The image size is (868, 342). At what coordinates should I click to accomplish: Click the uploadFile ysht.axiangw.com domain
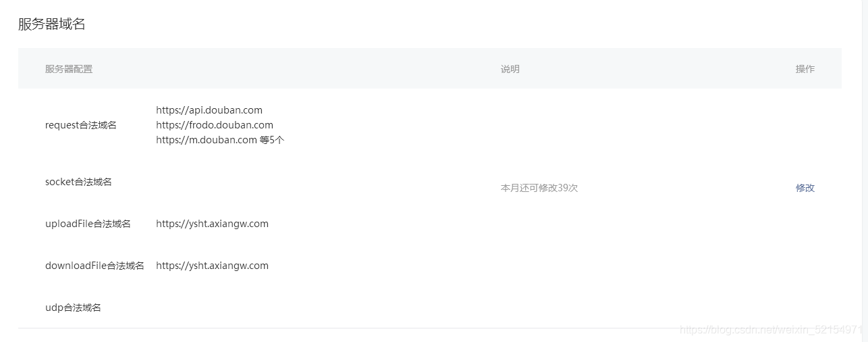(212, 224)
